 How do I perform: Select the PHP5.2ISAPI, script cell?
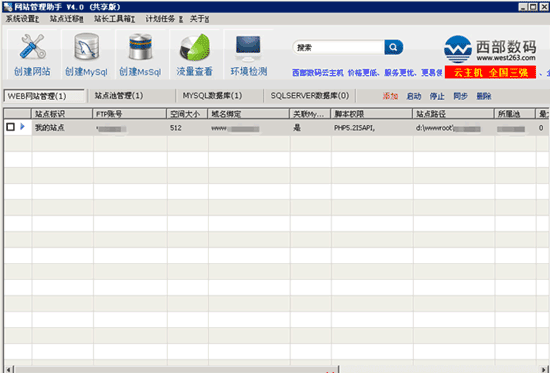(x=372, y=128)
